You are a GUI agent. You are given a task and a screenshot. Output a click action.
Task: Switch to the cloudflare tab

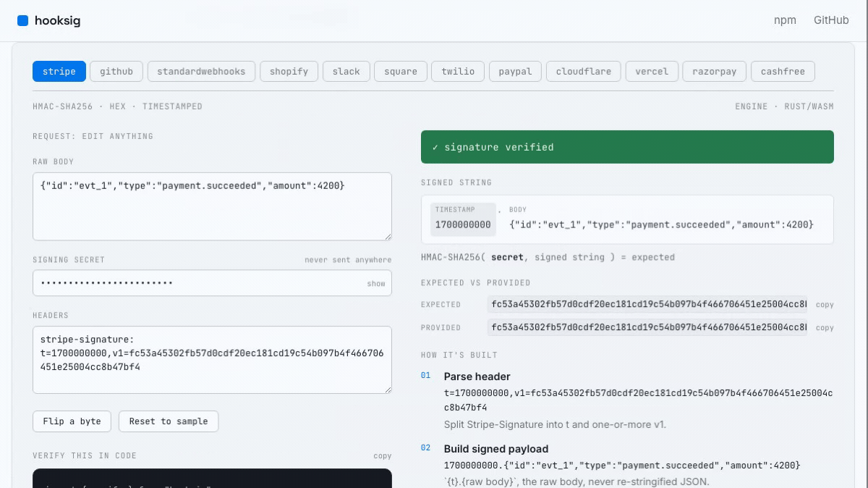click(583, 72)
